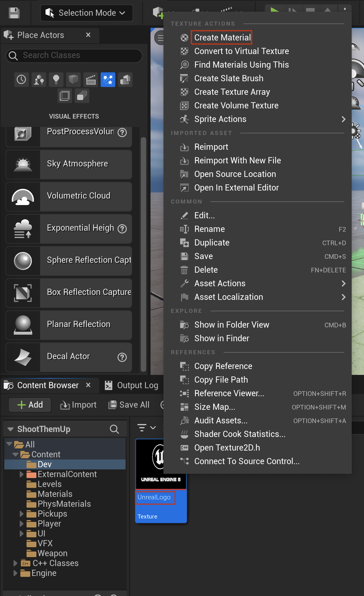Click the Add button in Content Browser
Screen dimensions: 364x596
click(30, 405)
